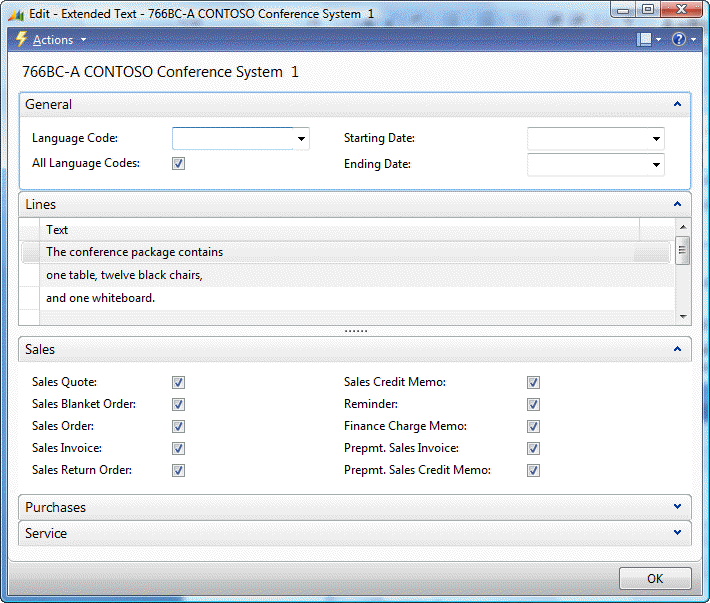Click the Starting Date input field
This screenshot has height=603, width=710.
point(588,139)
